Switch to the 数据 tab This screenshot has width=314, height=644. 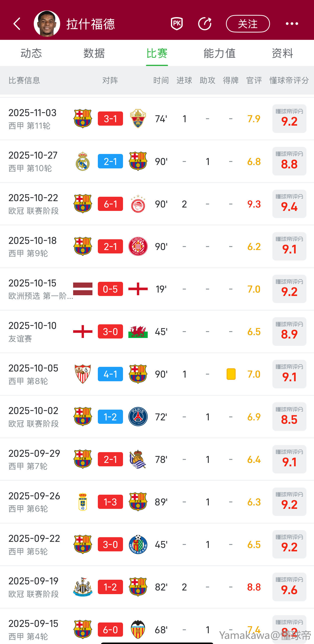click(94, 53)
